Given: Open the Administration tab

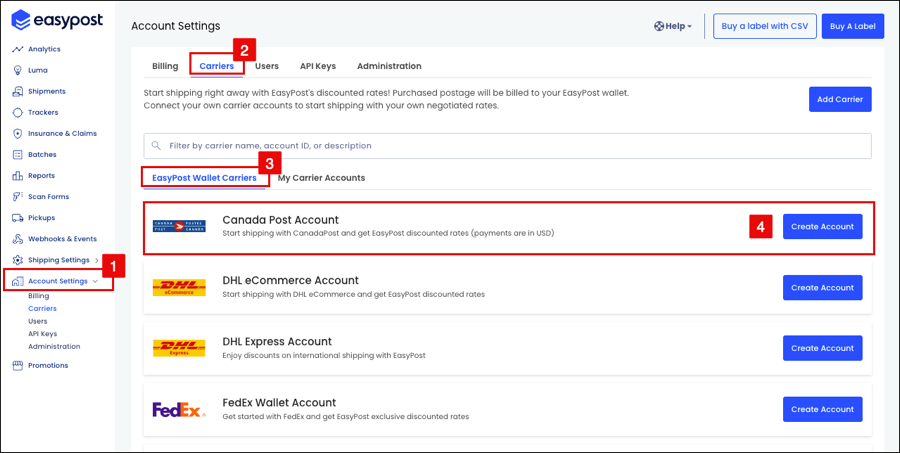Looking at the screenshot, I should click(389, 66).
